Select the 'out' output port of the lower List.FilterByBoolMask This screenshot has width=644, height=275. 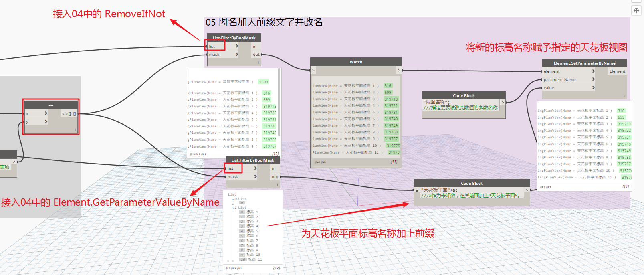click(275, 177)
